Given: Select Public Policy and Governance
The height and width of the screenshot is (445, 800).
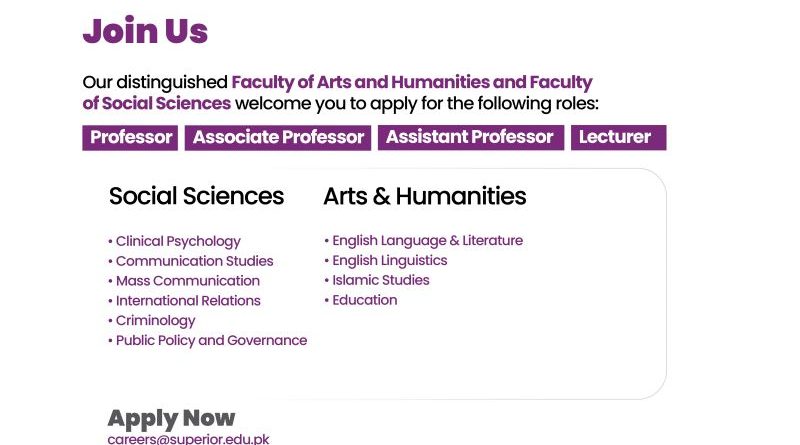Looking at the screenshot, I should click(x=211, y=341).
